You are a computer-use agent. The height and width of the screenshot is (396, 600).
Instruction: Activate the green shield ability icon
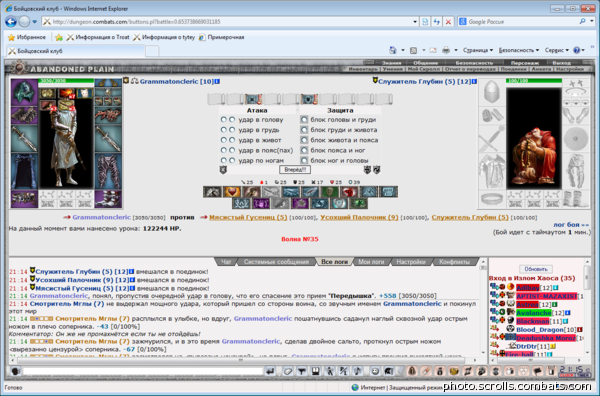tap(329, 192)
